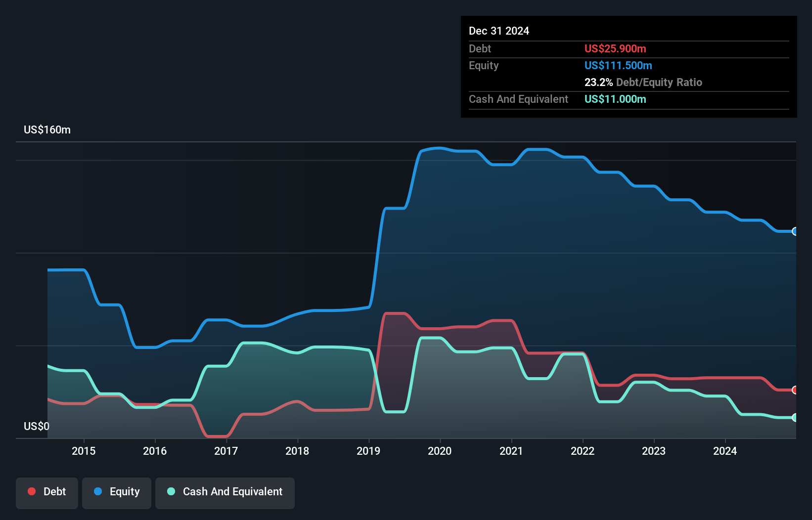Screen dimensions: 812x520
Task: Click the 2018 x-axis label
Action: tap(297, 451)
